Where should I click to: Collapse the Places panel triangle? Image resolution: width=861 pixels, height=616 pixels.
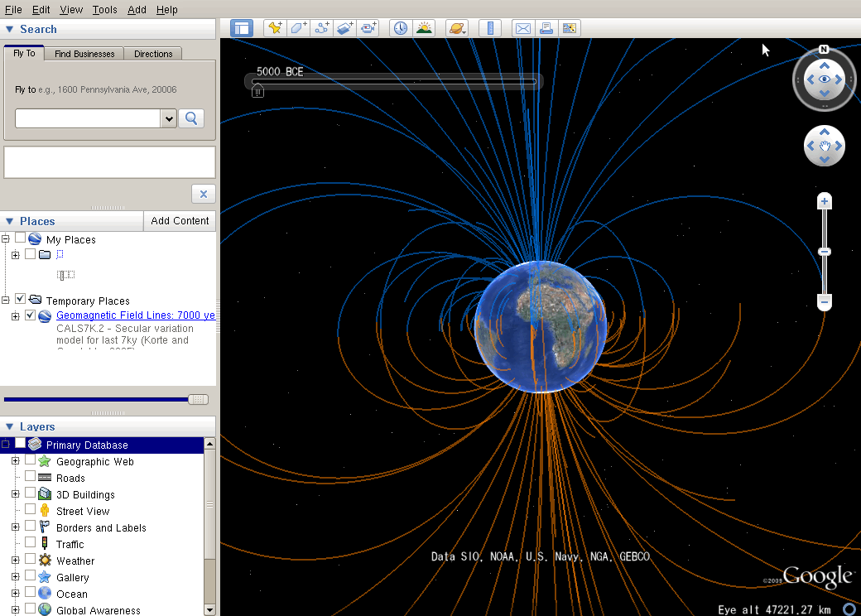tap(10, 221)
